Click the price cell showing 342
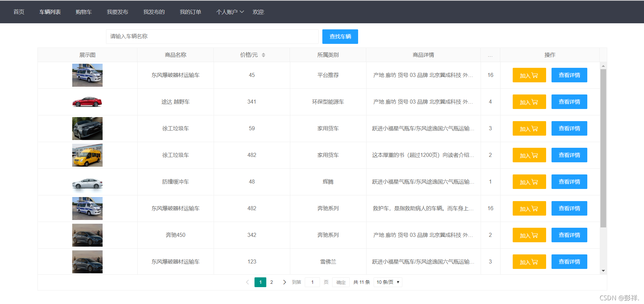Image resolution: width=644 pixels, height=304 pixels. pyautogui.click(x=252, y=235)
